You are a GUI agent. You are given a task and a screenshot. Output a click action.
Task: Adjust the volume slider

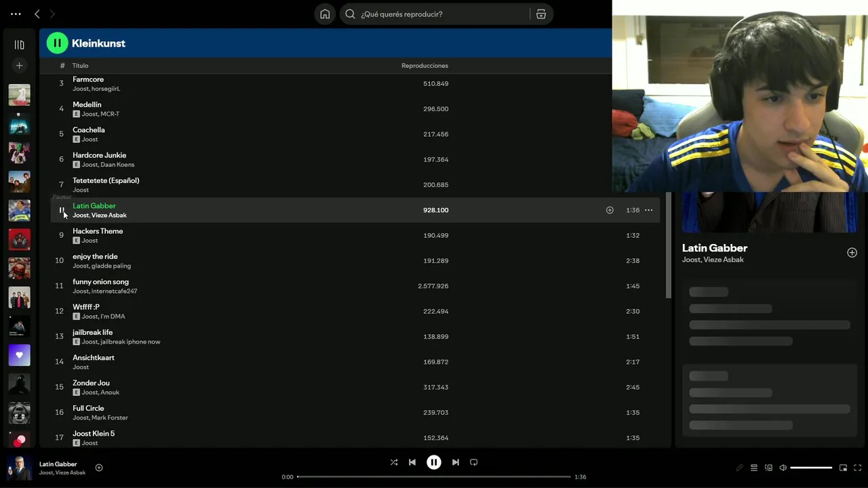[x=811, y=468]
